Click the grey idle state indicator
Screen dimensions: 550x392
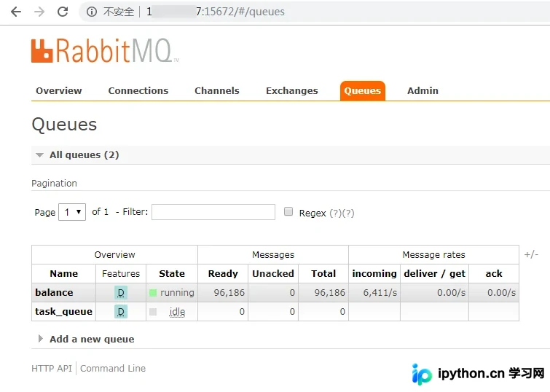click(x=153, y=312)
